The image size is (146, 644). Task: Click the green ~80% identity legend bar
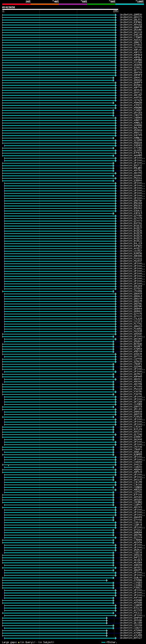click(x=101, y=4)
